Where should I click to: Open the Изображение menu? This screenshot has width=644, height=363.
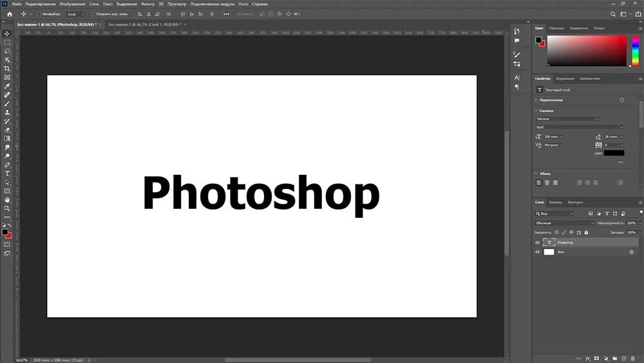73,4
